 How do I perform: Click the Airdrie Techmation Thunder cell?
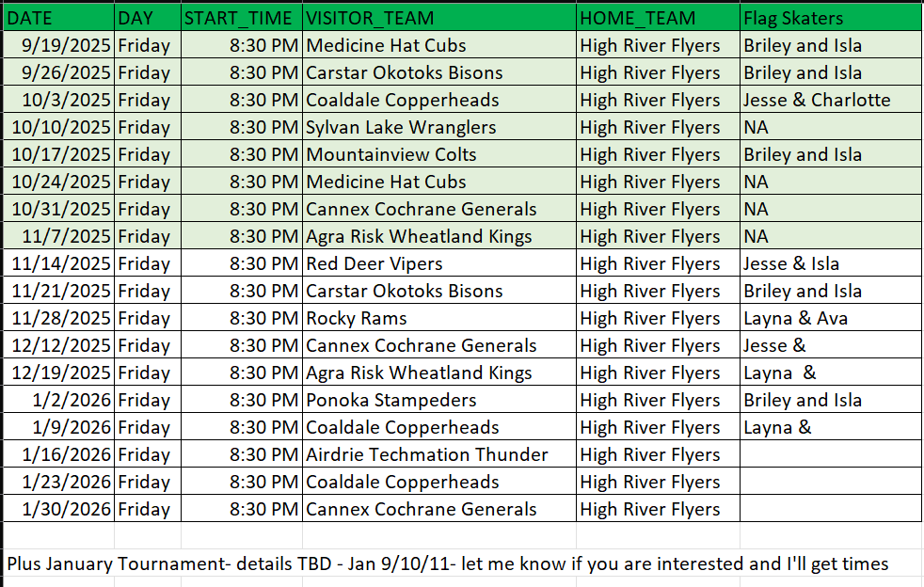click(438, 454)
